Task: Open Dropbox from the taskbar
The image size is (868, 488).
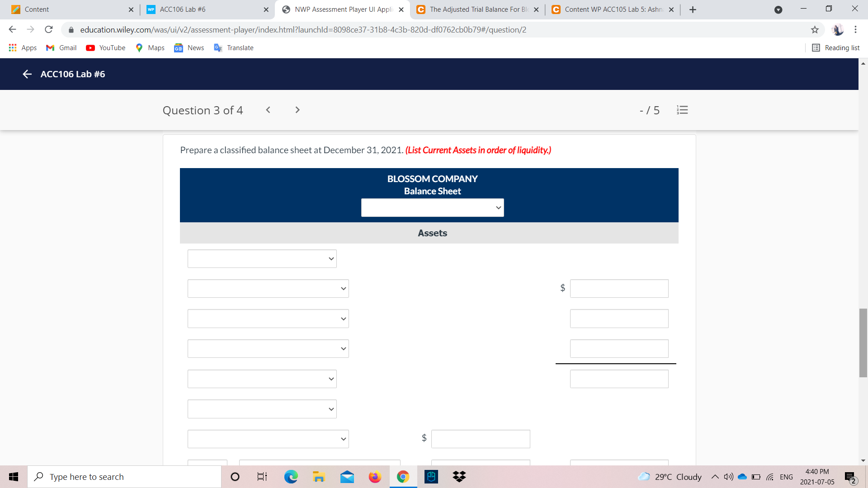Action: [x=459, y=477]
